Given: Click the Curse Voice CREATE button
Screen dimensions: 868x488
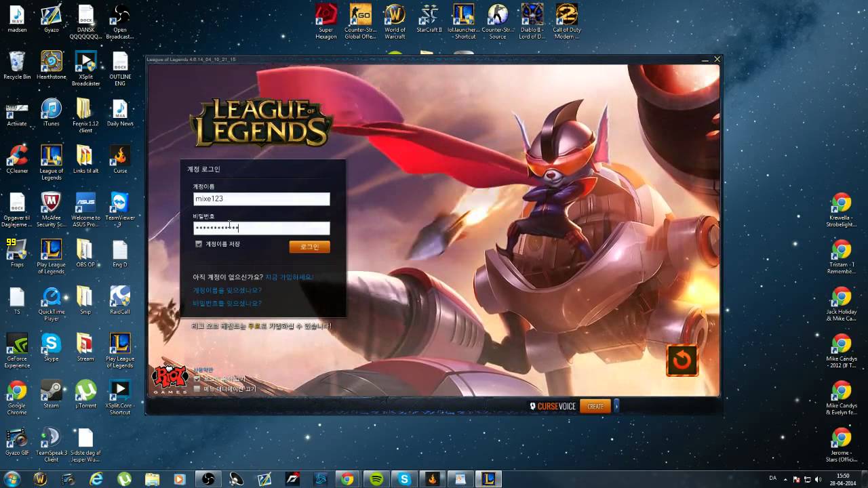Looking at the screenshot, I should pos(595,407).
